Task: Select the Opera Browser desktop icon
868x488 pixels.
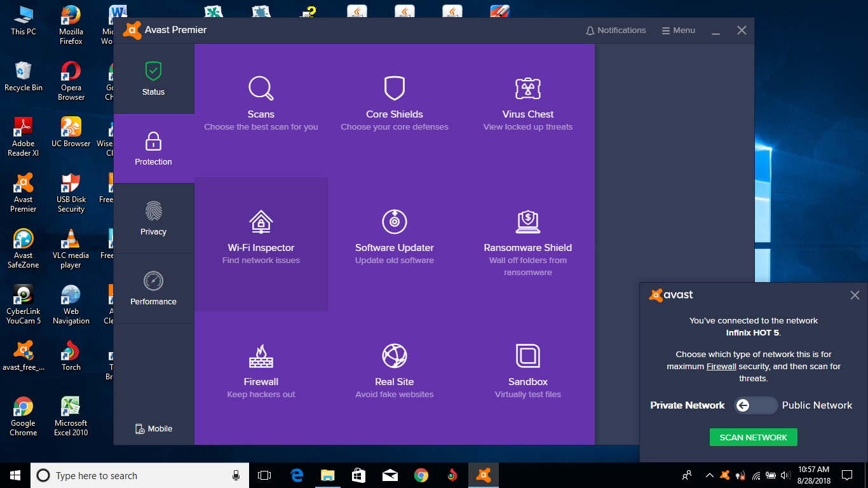Action: pos(71,81)
